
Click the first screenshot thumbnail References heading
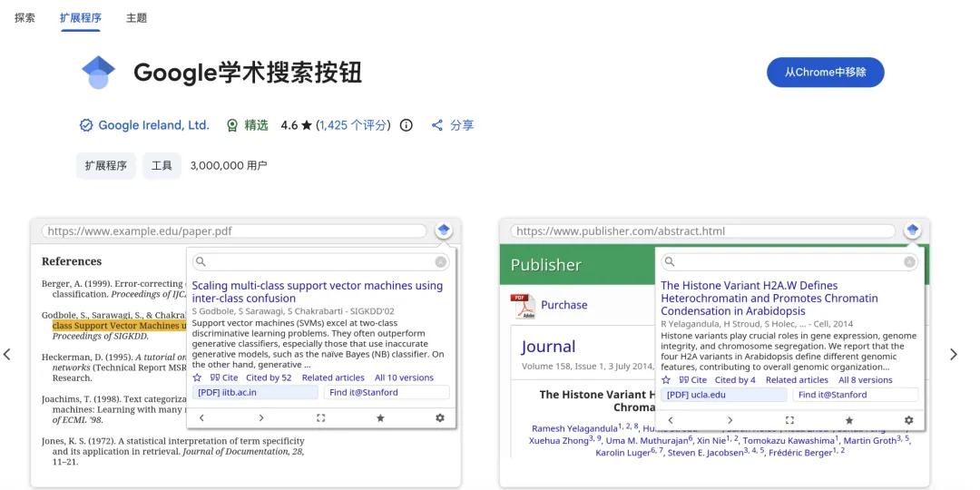[72, 261]
